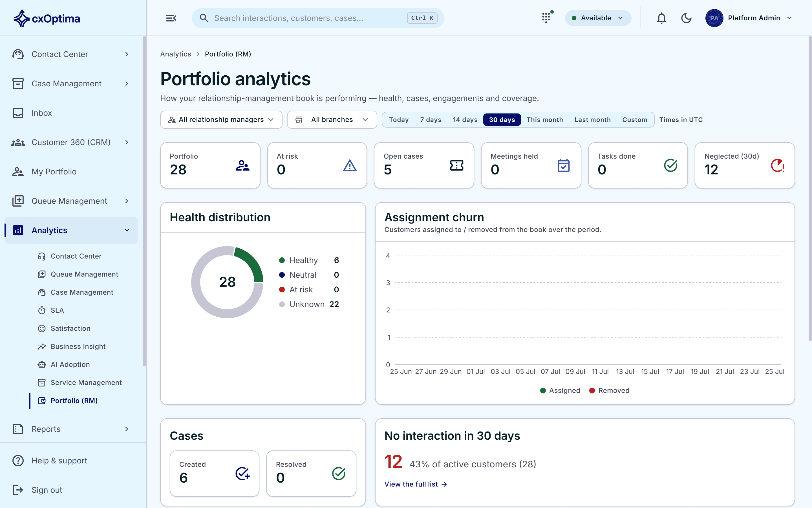Click the main page vertical scrollbar
This screenshot has width=812, height=508.
[x=810, y=188]
